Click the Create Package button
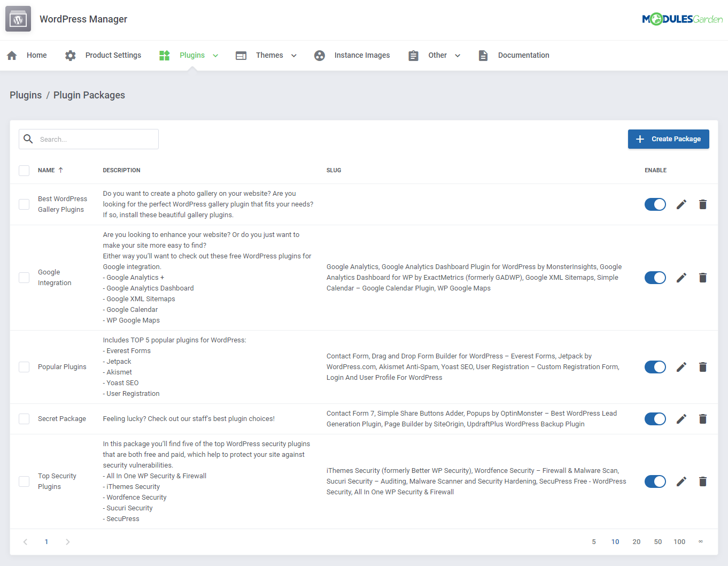Screen dimensions: 728x566 (669, 139)
